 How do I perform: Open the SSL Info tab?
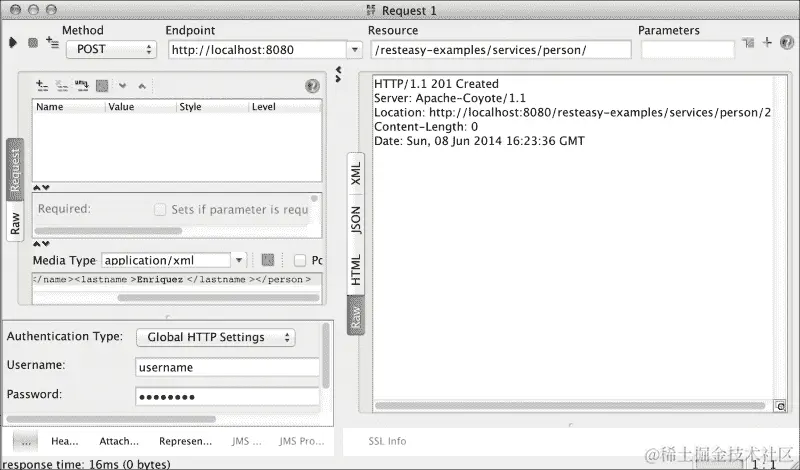[387, 441]
